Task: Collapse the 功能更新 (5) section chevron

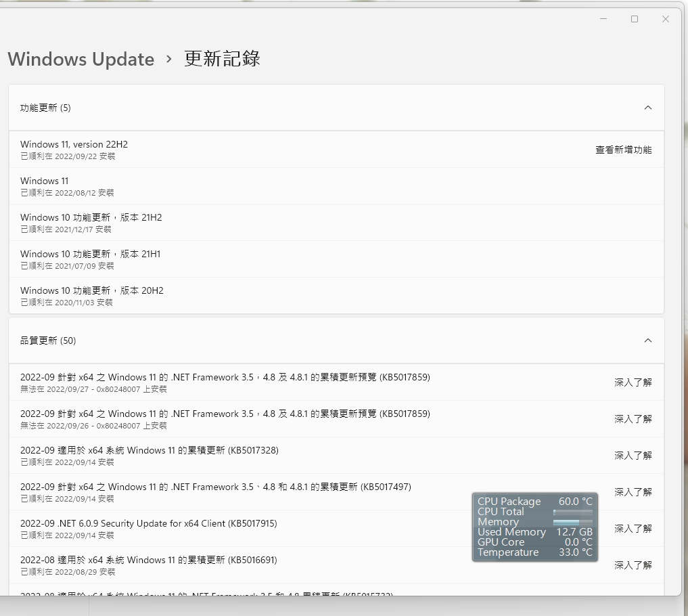Action: pyautogui.click(x=647, y=108)
